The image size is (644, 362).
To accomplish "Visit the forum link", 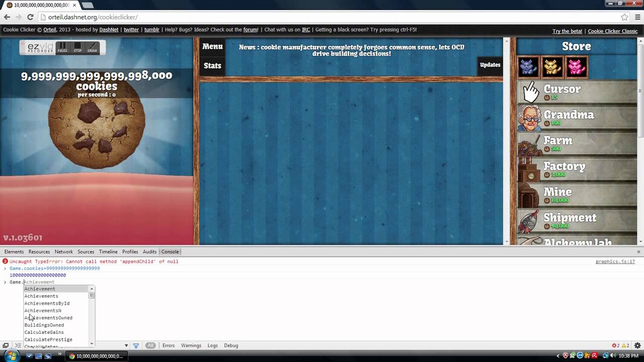I will click(251, 30).
